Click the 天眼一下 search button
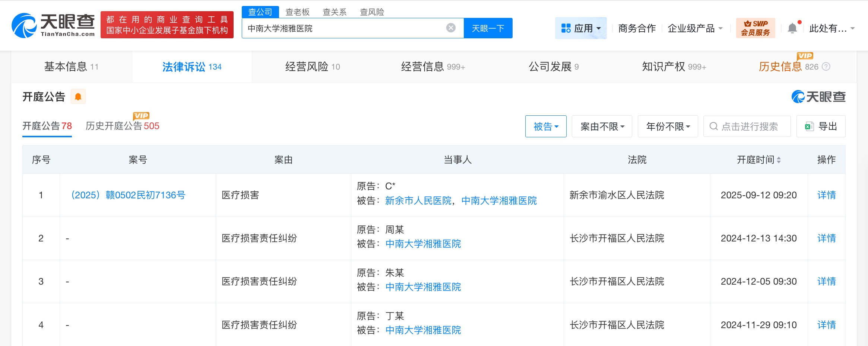Viewport: 868px width, 346px height. 488,28
